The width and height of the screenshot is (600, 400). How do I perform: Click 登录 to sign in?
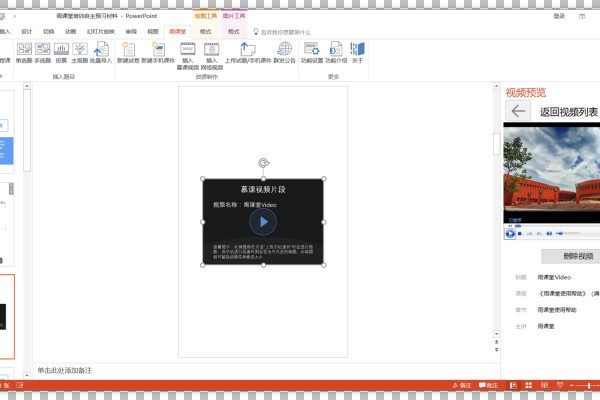[559, 16]
